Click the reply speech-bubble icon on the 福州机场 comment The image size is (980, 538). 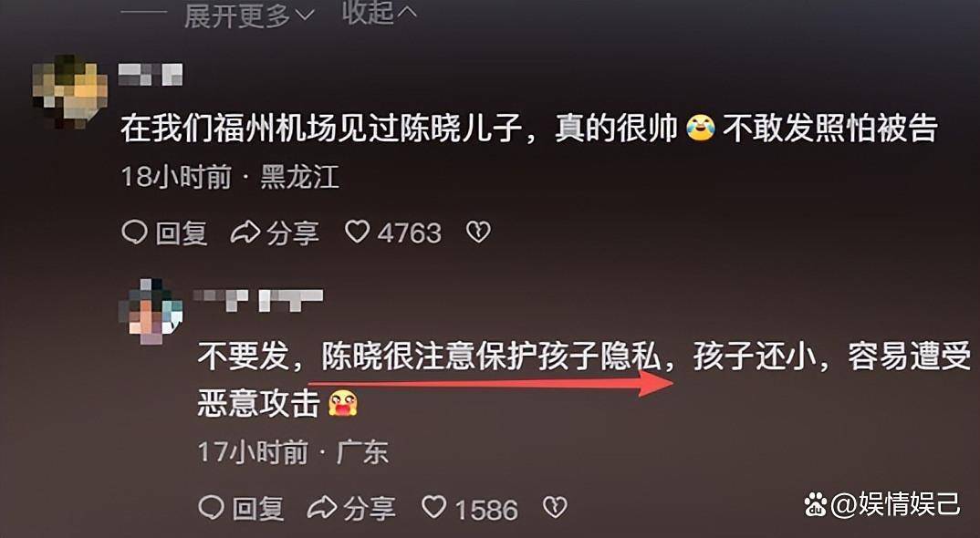pyautogui.click(x=134, y=233)
